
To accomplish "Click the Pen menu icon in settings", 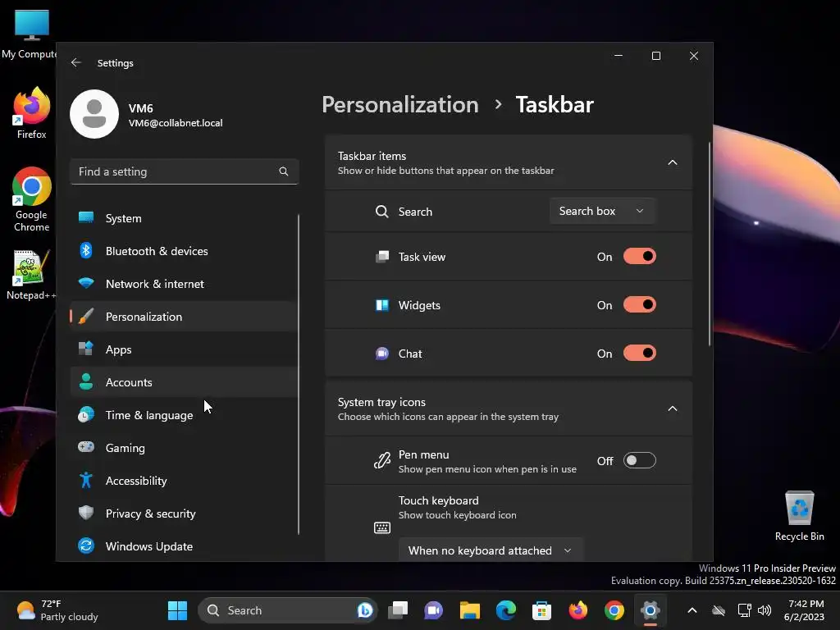I will coord(381,461).
